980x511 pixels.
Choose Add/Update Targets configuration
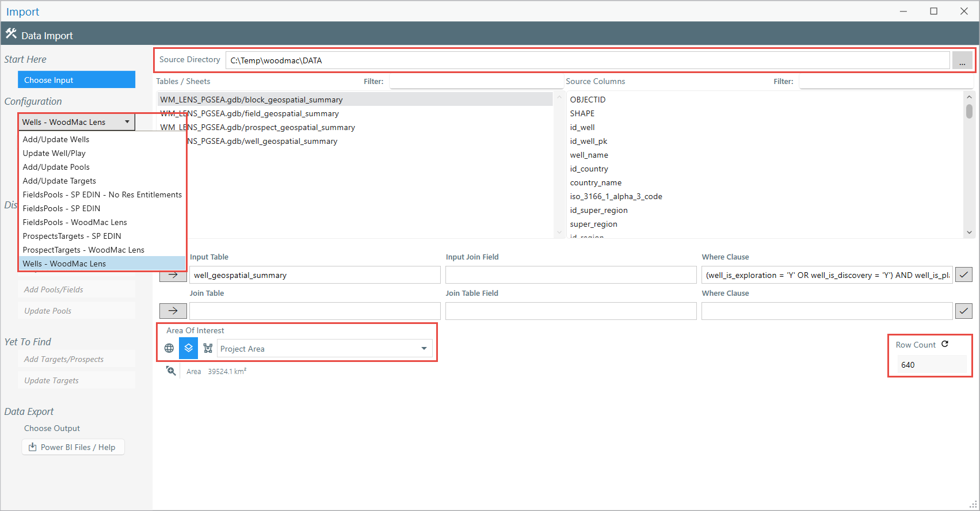tap(102, 181)
